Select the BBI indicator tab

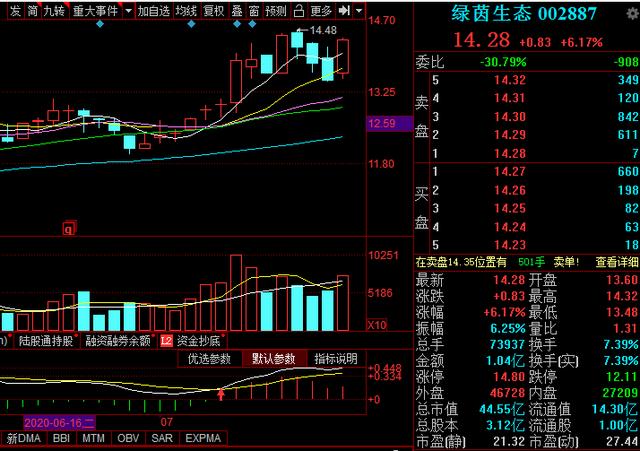[x=61, y=438]
